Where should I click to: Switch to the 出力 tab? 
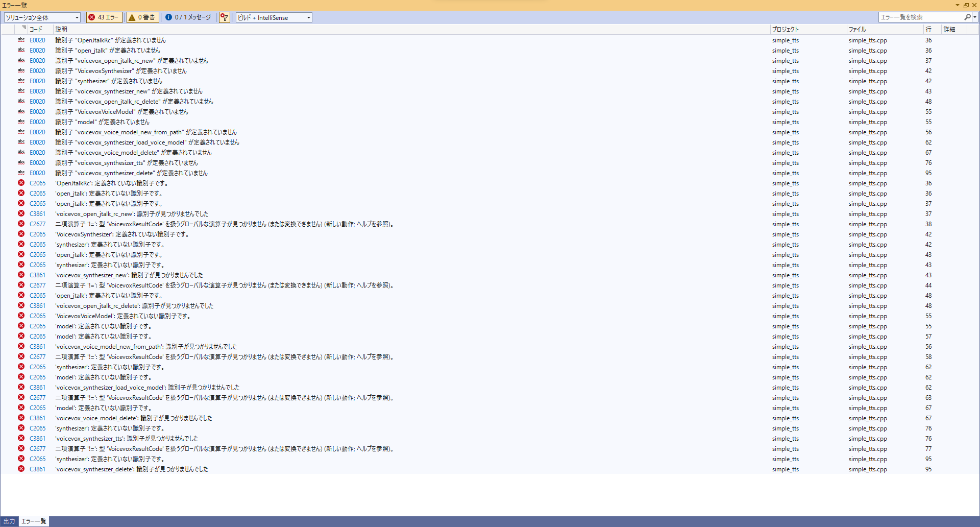[x=9, y=521]
